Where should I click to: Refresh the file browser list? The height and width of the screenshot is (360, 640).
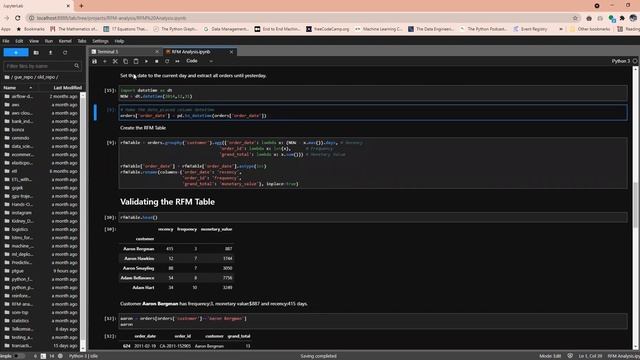point(65,53)
